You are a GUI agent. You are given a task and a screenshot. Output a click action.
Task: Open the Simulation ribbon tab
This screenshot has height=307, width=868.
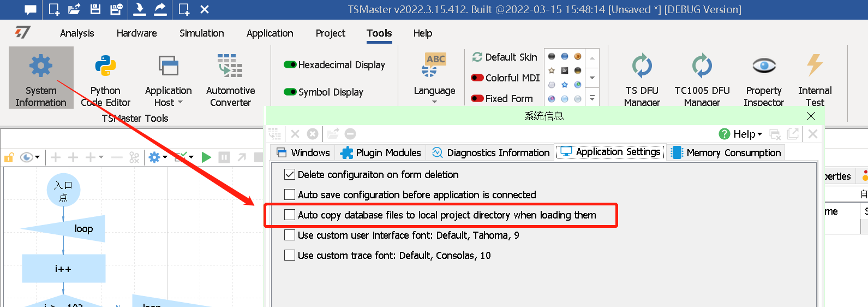[202, 33]
